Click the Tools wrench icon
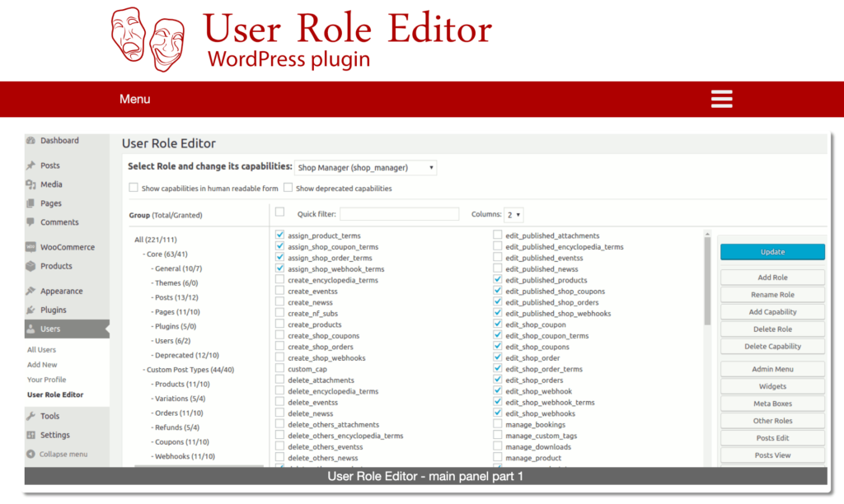The width and height of the screenshot is (844, 504). tap(30, 416)
